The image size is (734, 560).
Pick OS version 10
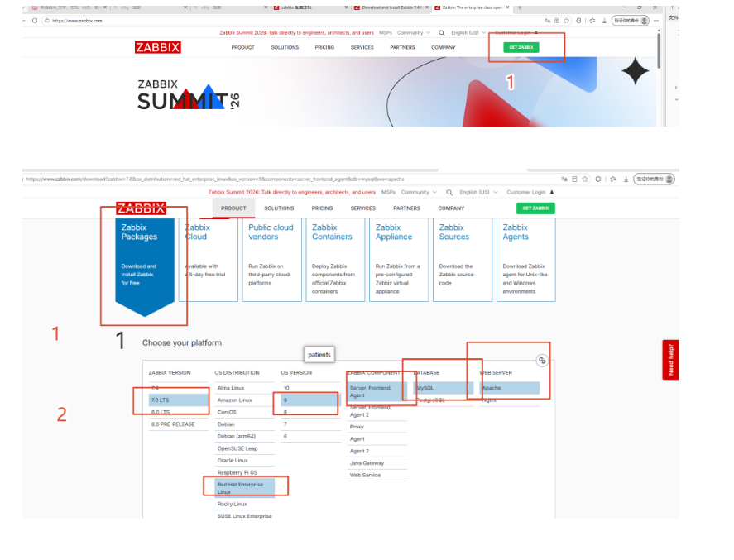point(311,388)
